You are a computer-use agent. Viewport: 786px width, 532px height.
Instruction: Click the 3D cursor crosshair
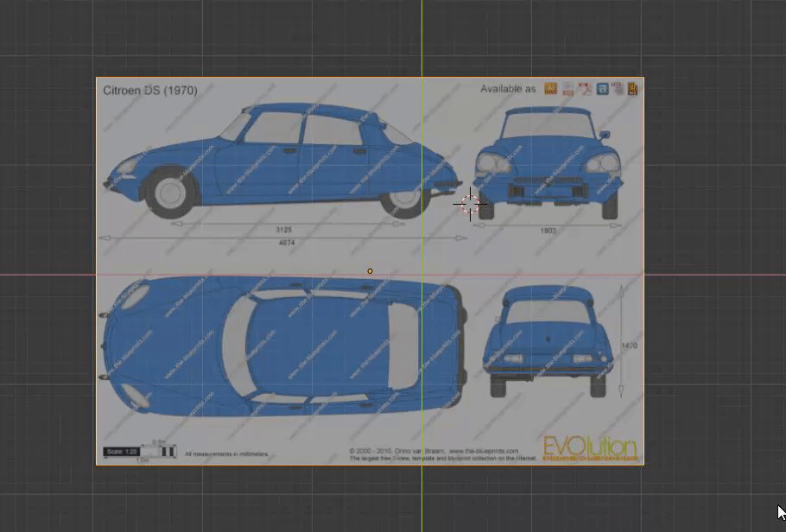coord(470,204)
